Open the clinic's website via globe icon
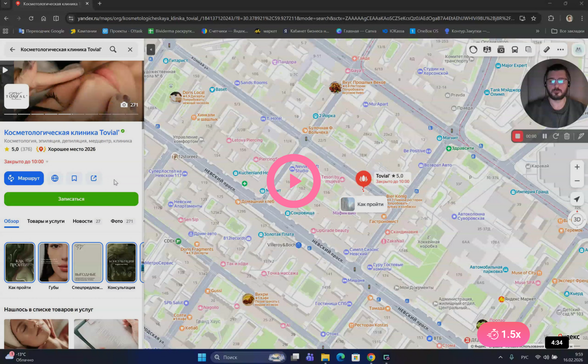Viewport: 588px width, 364px height. click(55, 178)
